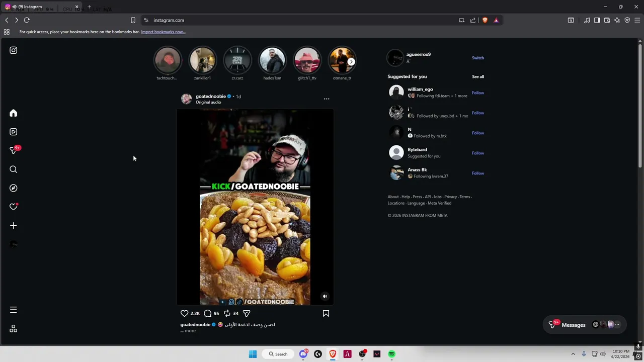Image resolution: width=644 pixels, height=362 pixels.
Task: Share the goatednoobie post via send icon
Action: (247, 313)
